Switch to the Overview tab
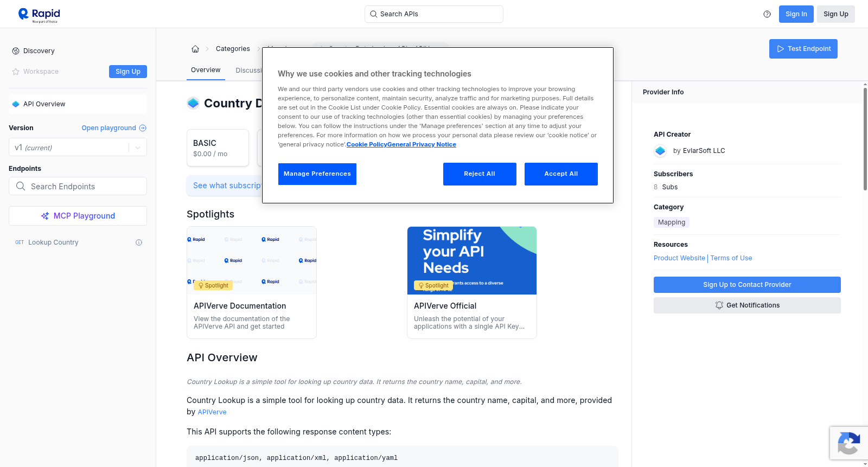Image resolution: width=868 pixels, height=467 pixels. pos(206,70)
